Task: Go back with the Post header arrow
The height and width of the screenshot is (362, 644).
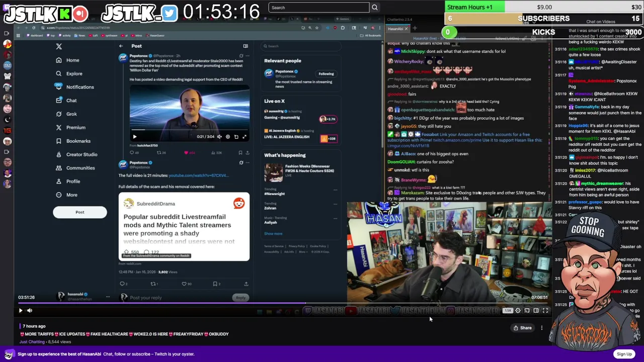Action: click(121, 46)
